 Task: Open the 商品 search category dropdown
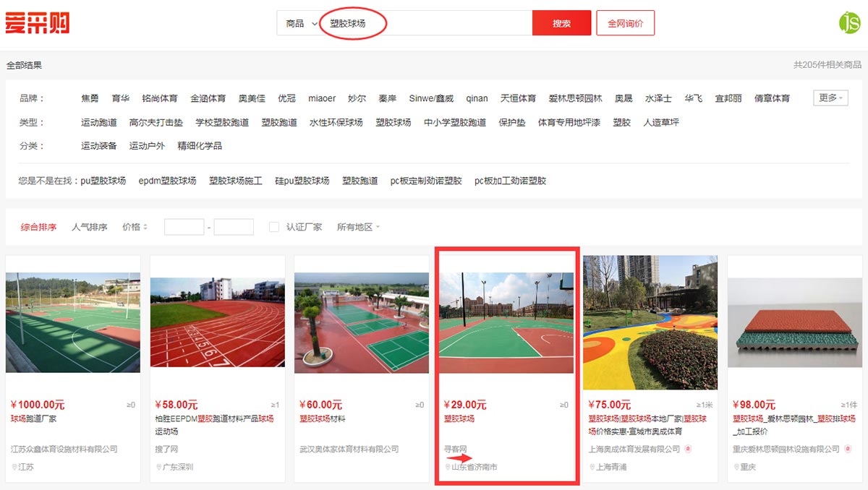click(x=298, y=22)
